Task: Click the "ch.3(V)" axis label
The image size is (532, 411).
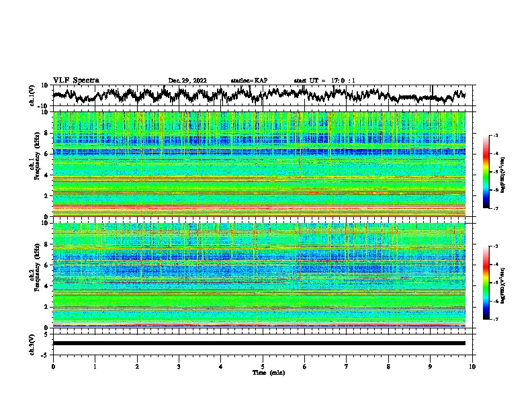Action: tap(32, 345)
